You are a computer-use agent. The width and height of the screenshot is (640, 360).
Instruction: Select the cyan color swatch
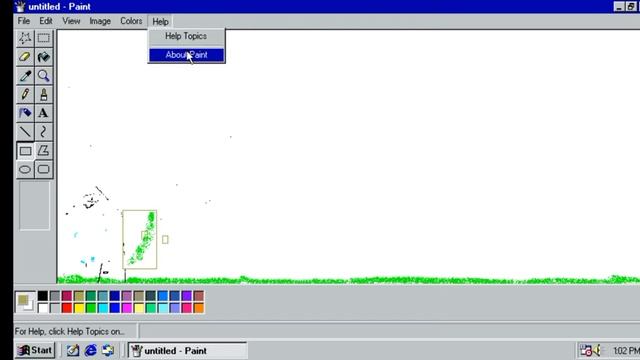(103, 308)
